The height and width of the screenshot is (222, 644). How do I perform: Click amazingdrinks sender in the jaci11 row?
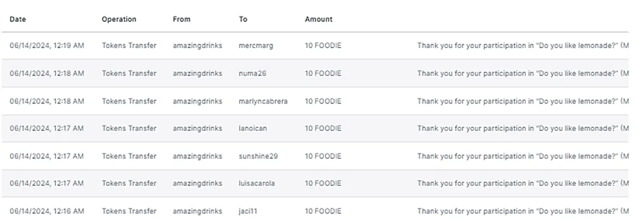tap(197, 211)
